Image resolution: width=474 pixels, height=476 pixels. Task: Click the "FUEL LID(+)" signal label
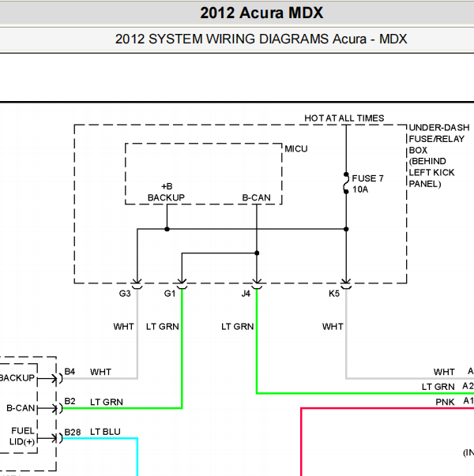tap(22, 437)
